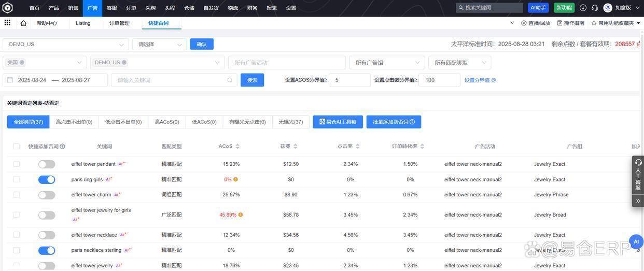The image size is (644, 271).
Task: Open the headset customer support icon
Action: coord(594,8)
